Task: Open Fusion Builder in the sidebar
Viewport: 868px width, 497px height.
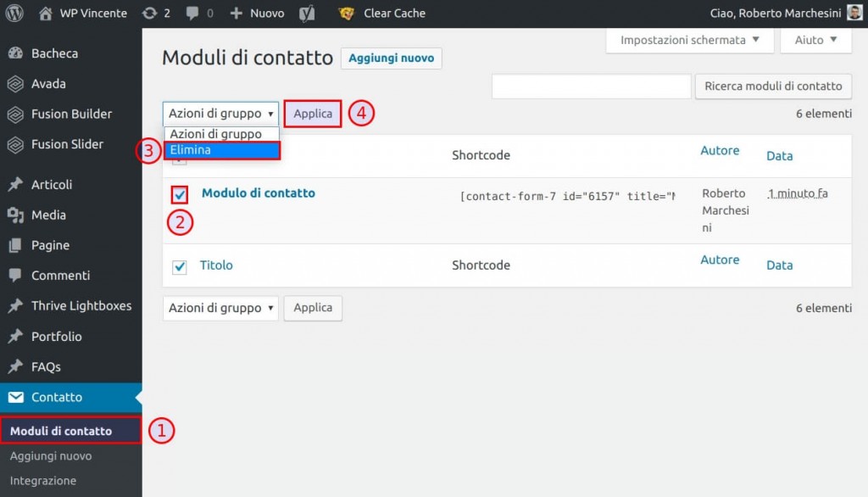Action: pos(71,114)
